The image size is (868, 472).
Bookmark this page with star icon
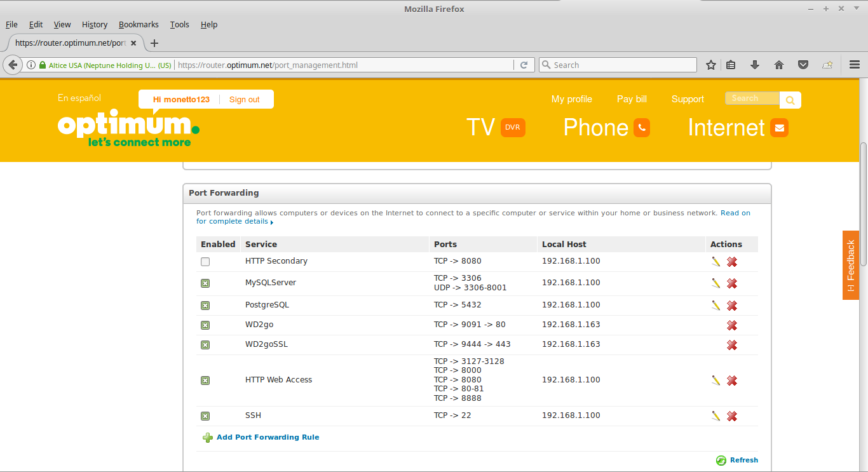pyautogui.click(x=711, y=65)
